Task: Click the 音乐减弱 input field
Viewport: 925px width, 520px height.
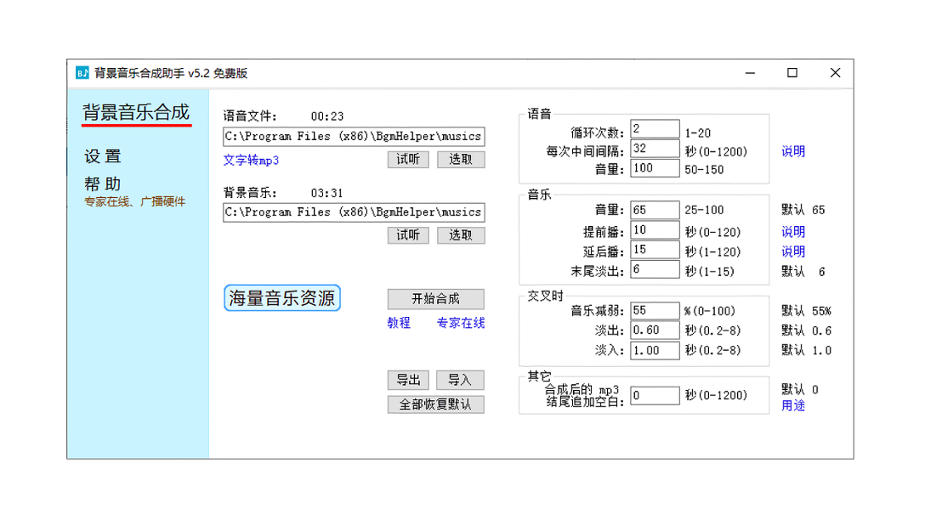Action: click(655, 310)
